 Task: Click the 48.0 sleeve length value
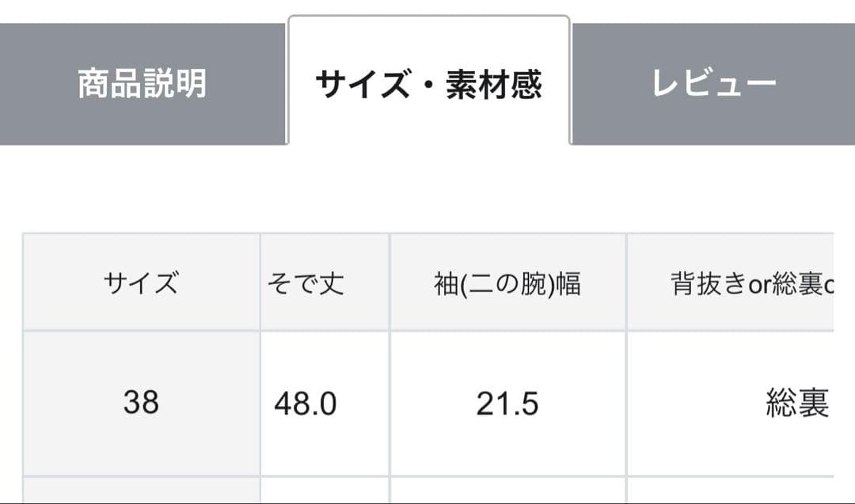[306, 404]
